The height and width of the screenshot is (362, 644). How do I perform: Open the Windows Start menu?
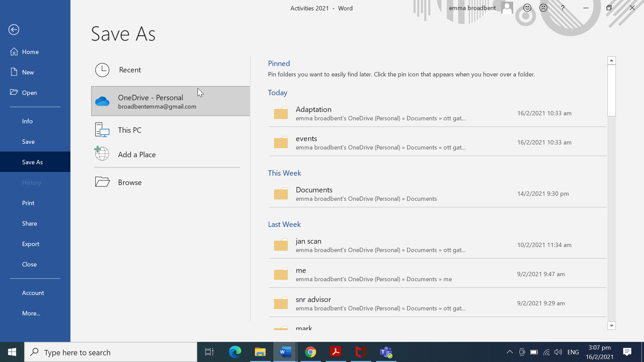click(x=12, y=352)
